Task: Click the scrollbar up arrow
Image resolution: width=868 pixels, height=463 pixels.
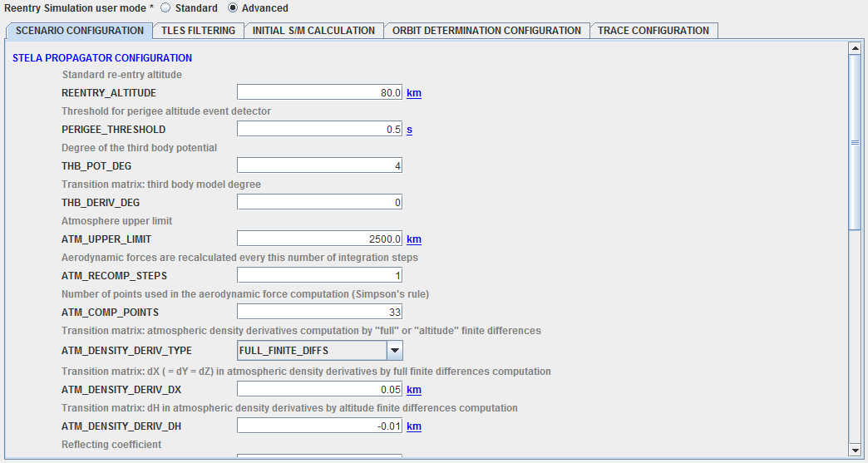Action: (854, 48)
